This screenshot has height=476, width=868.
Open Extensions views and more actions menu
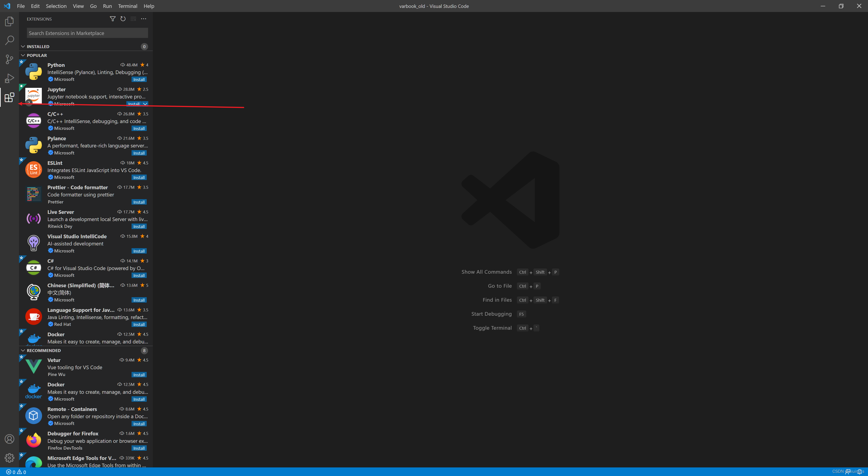(x=144, y=19)
